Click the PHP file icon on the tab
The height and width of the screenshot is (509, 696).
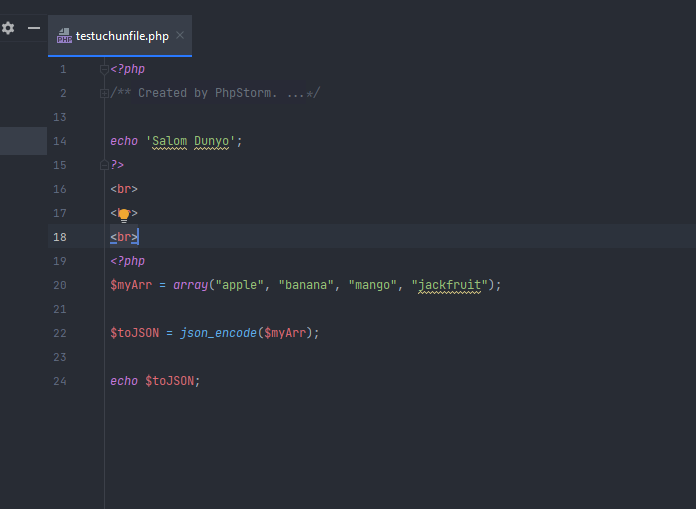coord(64,36)
